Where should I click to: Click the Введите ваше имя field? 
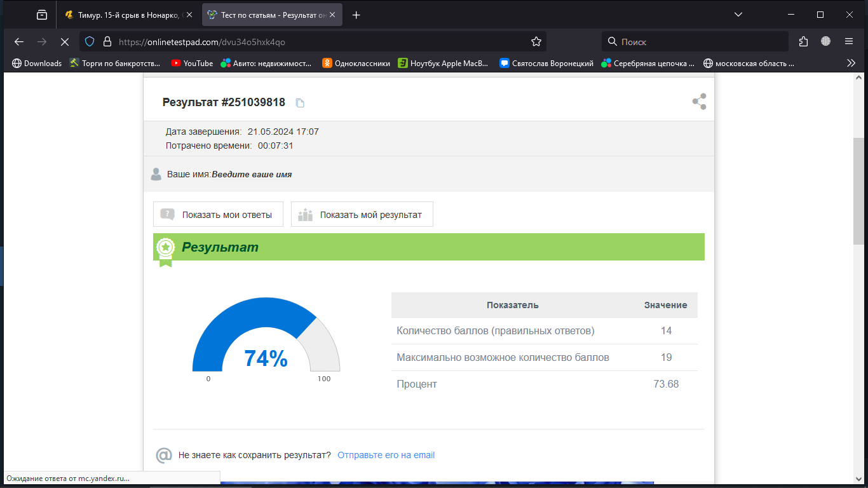pyautogui.click(x=252, y=174)
